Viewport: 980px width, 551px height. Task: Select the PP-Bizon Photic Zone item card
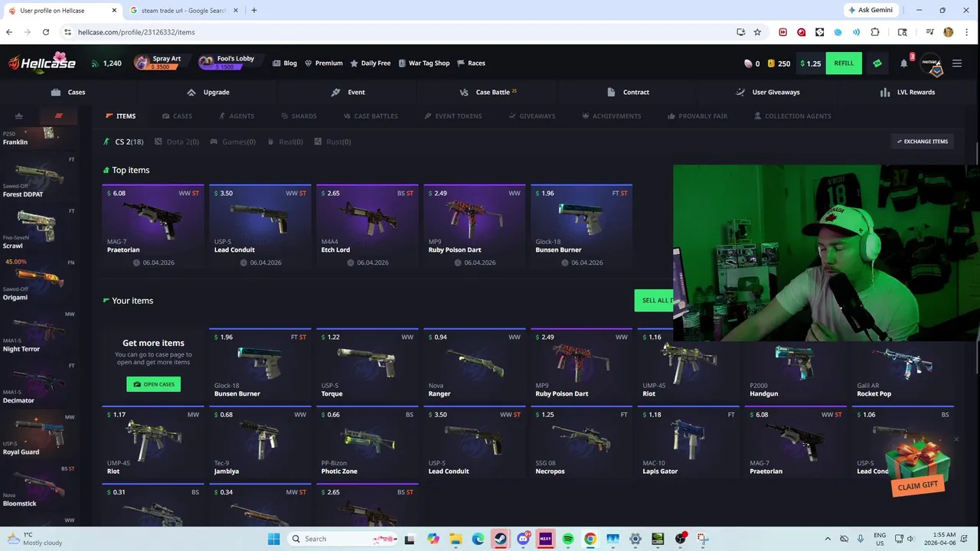click(x=367, y=442)
